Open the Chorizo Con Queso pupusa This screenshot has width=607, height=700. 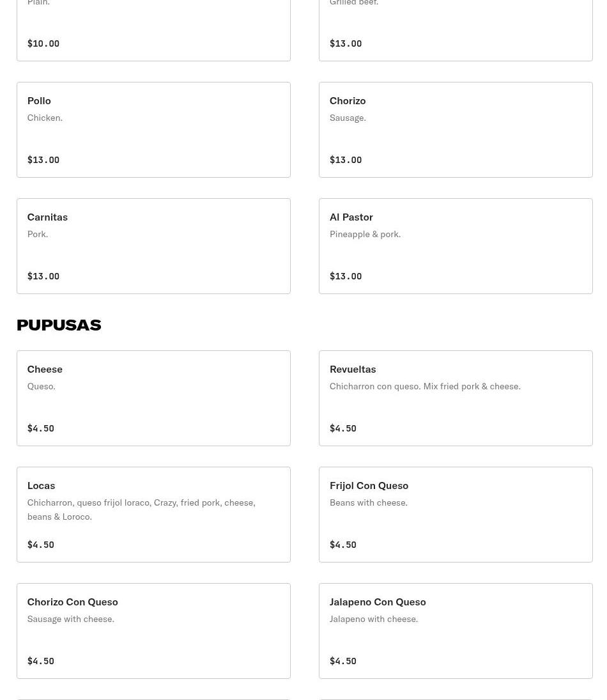point(153,631)
